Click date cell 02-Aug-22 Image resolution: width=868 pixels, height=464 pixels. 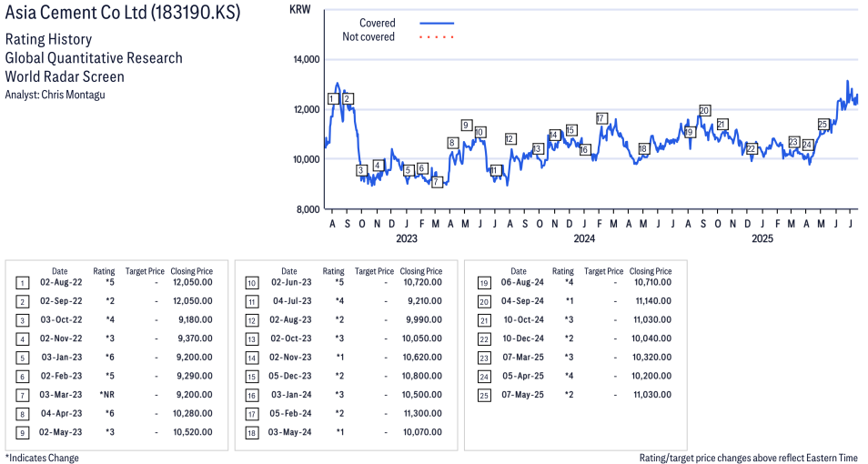[x=61, y=282]
